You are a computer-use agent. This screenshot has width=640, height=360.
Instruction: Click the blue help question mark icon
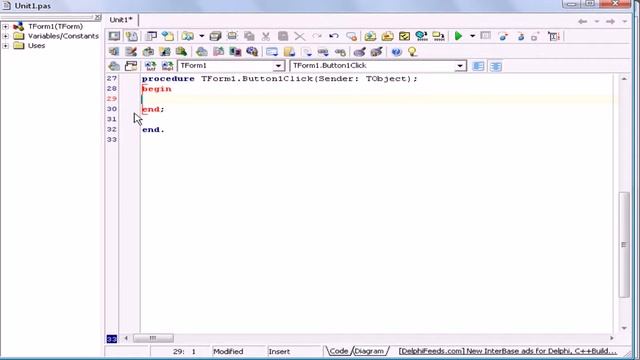396,52
